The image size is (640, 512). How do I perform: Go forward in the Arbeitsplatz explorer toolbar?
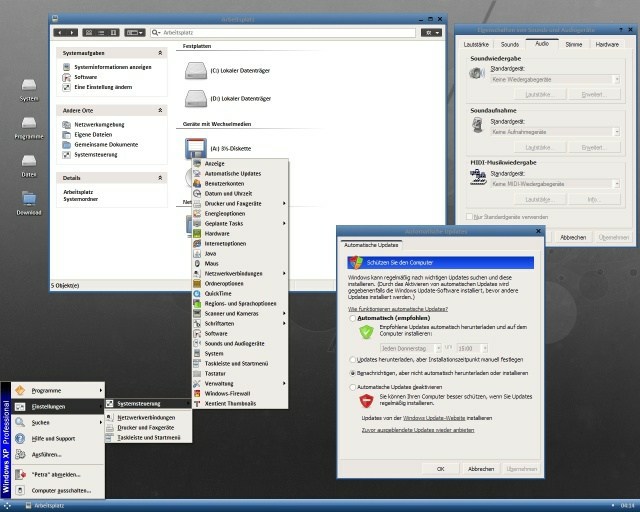pyautogui.click(x=72, y=33)
